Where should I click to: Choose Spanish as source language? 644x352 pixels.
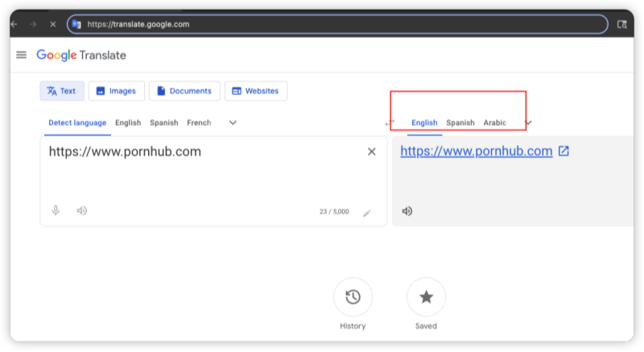tap(164, 122)
